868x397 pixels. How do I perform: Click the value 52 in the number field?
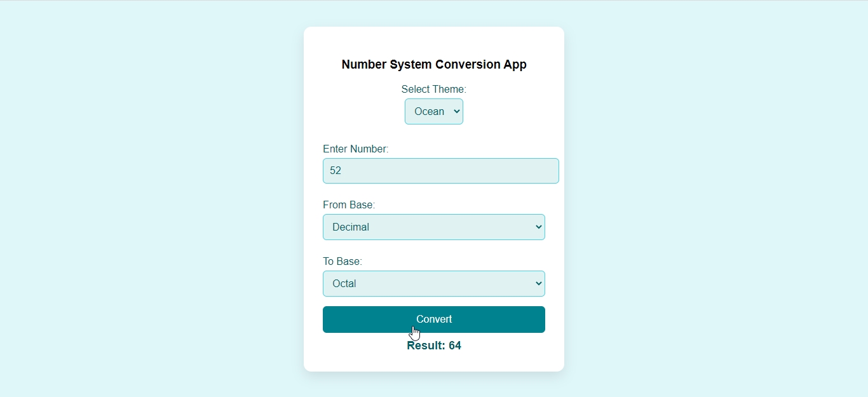(336, 171)
